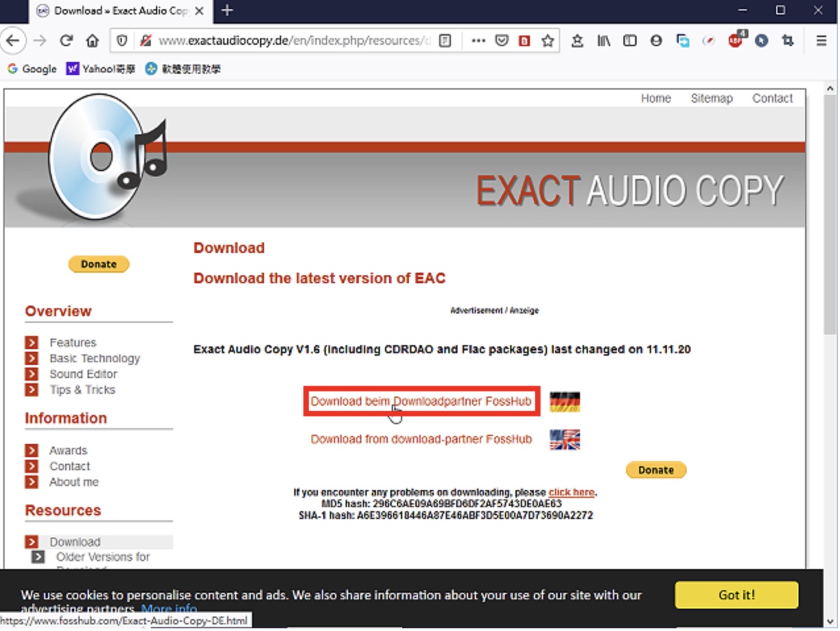Click arrow icon beside Features

pos(32,343)
